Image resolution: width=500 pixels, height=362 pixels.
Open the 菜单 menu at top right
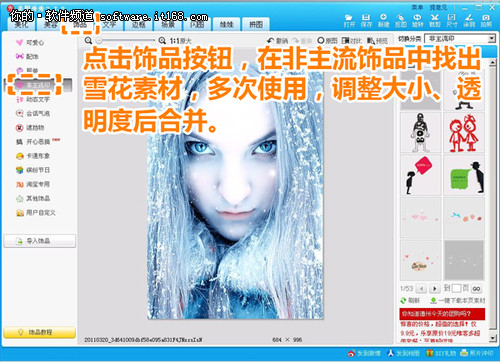[x=417, y=7]
